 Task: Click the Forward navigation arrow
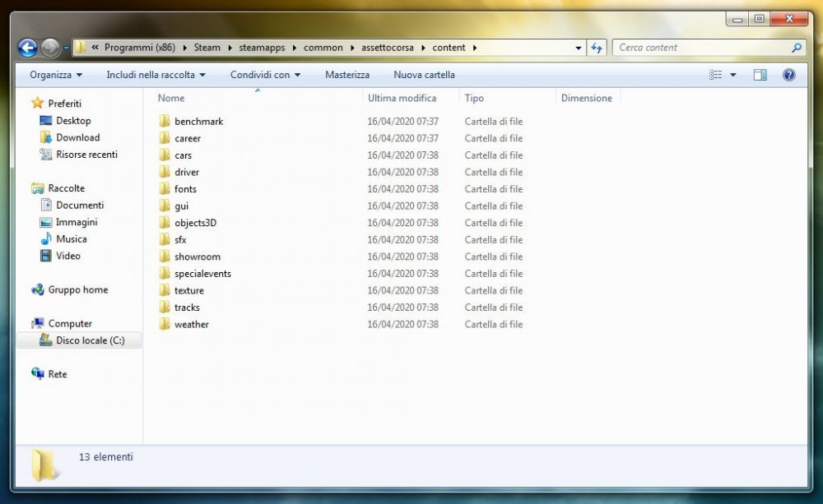pyautogui.click(x=50, y=48)
